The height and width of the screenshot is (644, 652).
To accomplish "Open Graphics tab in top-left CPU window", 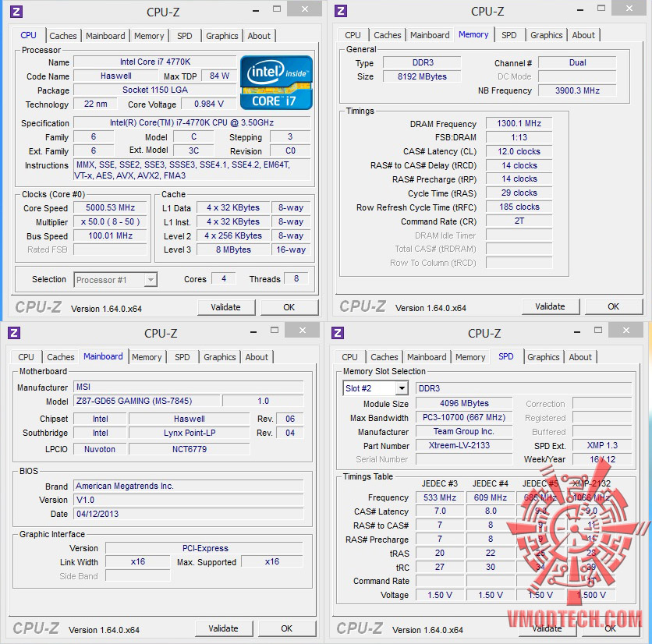I will pos(222,36).
